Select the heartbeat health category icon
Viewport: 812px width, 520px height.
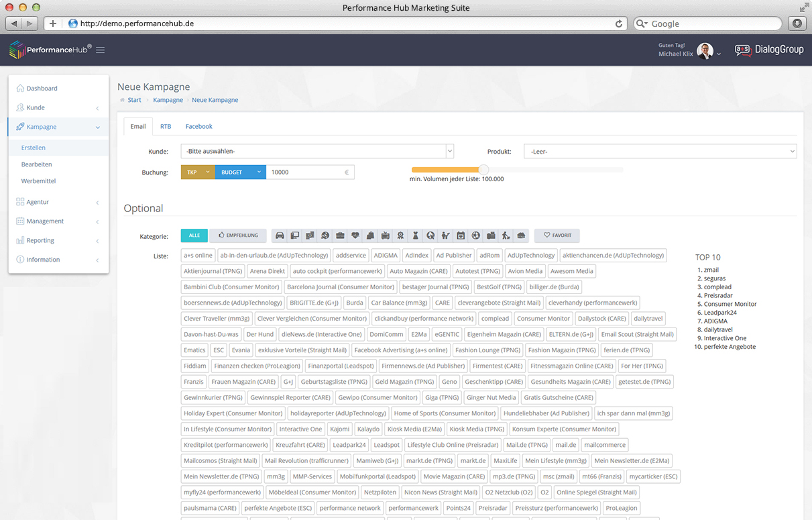coord(355,236)
